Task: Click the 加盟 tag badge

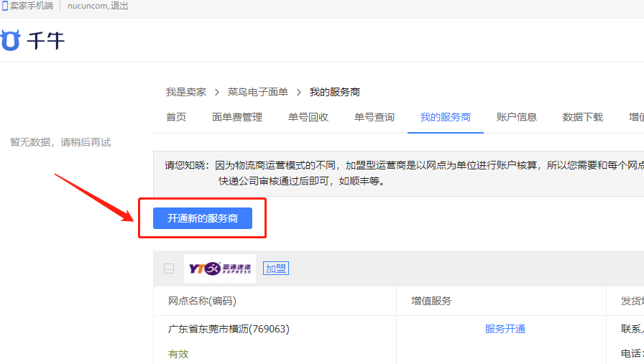Action: tap(275, 269)
